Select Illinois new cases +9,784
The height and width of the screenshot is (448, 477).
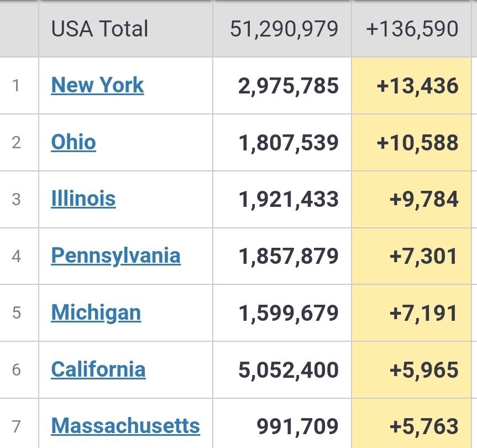click(x=424, y=199)
